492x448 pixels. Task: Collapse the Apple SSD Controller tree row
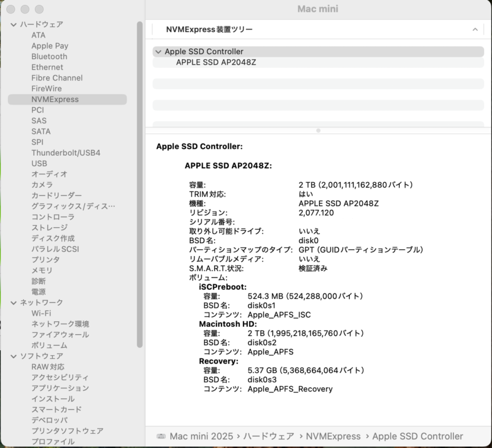[159, 52]
